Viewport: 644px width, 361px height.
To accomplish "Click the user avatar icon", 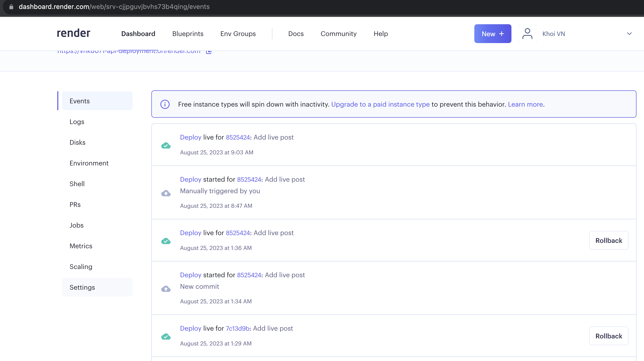I will click(x=527, y=34).
